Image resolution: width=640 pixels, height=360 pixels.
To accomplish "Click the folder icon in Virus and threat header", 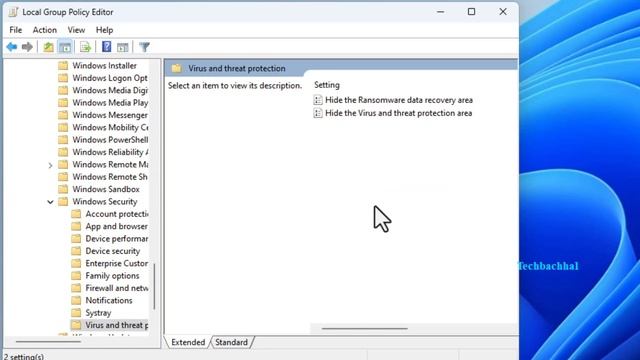I will [176, 68].
